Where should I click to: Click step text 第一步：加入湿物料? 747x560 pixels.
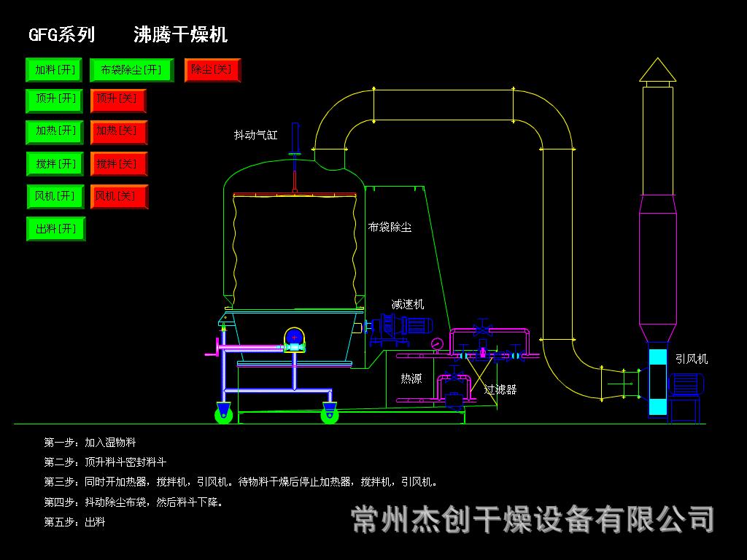coord(90,443)
